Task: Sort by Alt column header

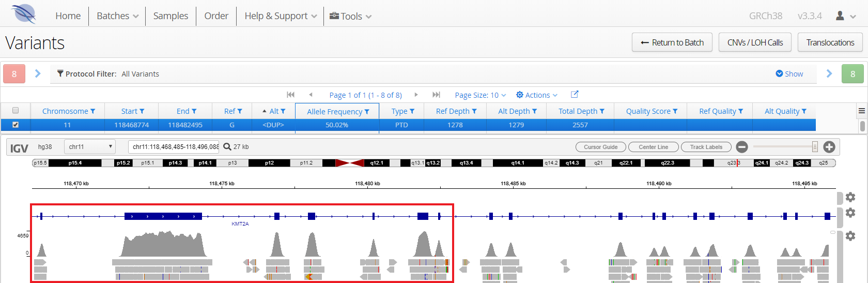Action: coord(274,111)
